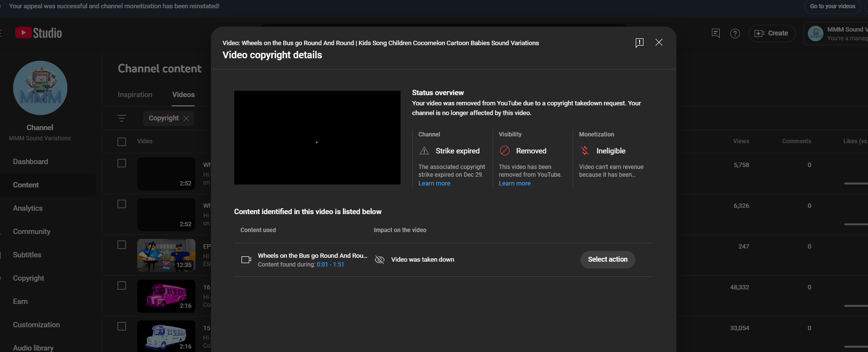This screenshot has height=352, width=868.
Task: Click Video was taken down text
Action: point(423,260)
